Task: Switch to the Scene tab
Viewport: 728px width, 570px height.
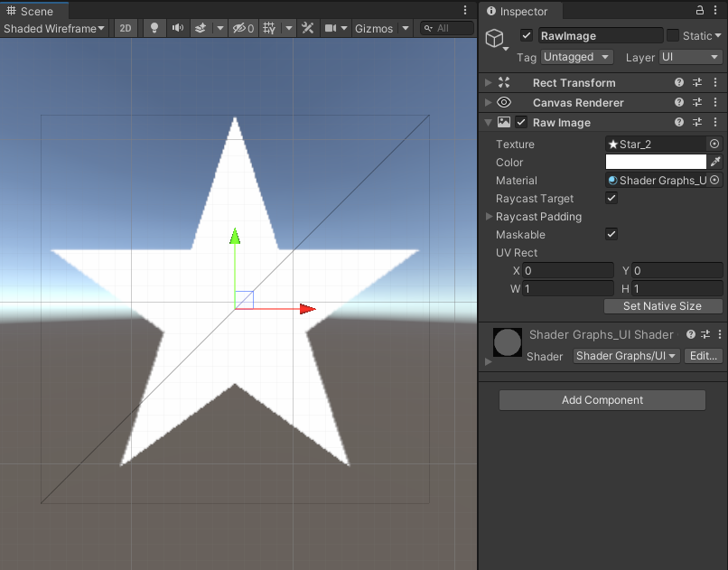Action: tap(36, 11)
